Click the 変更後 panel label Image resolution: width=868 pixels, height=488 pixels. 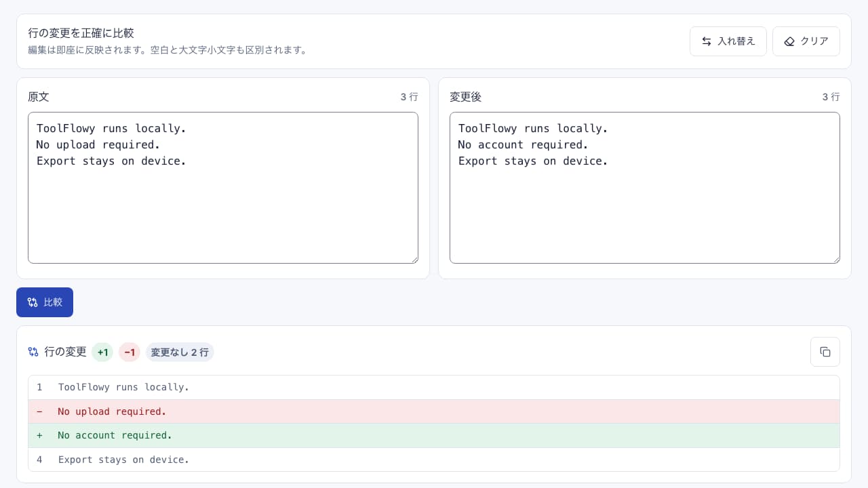click(x=466, y=97)
